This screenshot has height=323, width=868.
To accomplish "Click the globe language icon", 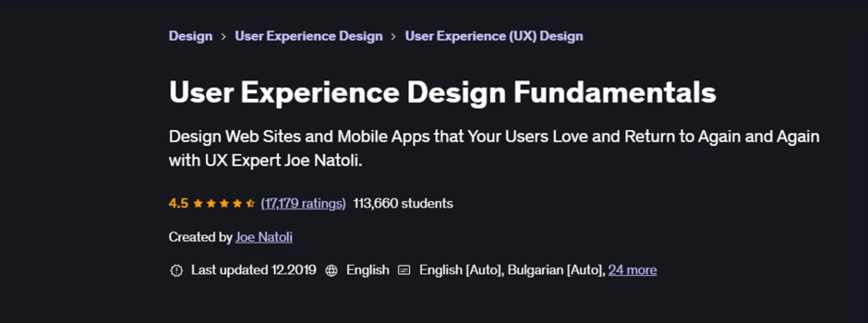I will (332, 270).
